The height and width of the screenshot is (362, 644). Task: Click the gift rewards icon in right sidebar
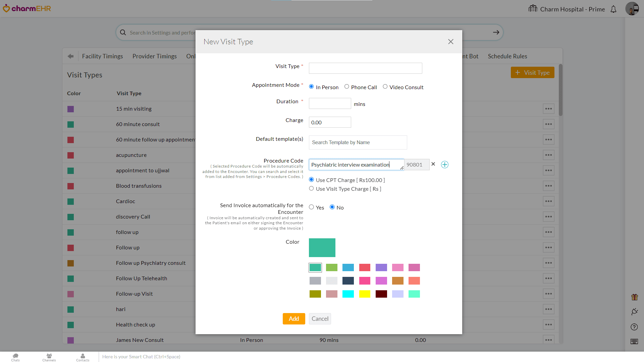click(635, 297)
